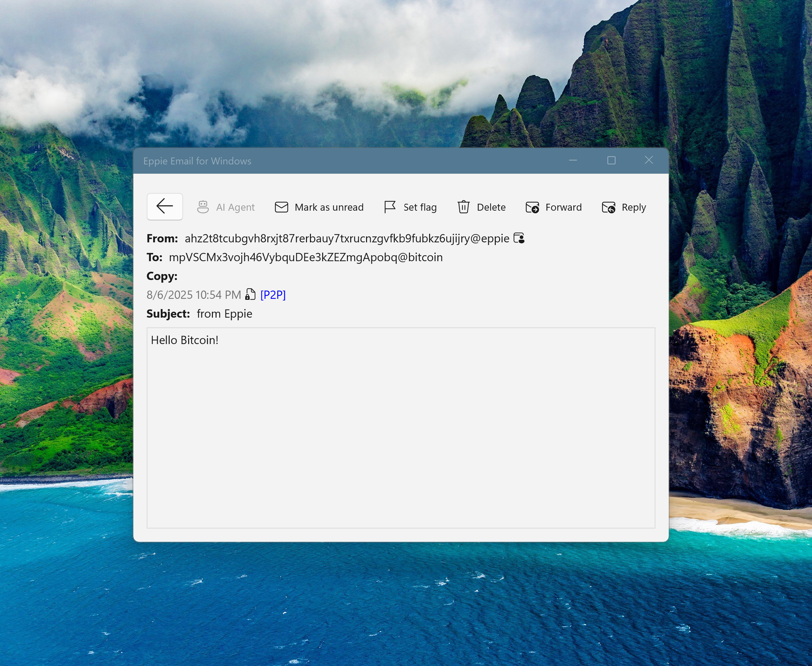Image resolution: width=812 pixels, height=666 pixels.
Task: Click the contact card icon after sender address
Action: click(x=519, y=238)
